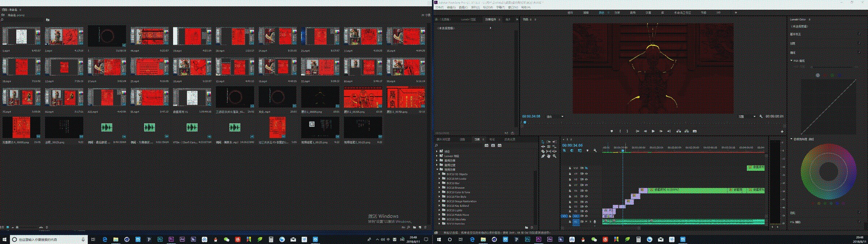This screenshot has width=868, height=244.
Task: Click the Mark In button below the preview
Action: [x=620, y=131]
